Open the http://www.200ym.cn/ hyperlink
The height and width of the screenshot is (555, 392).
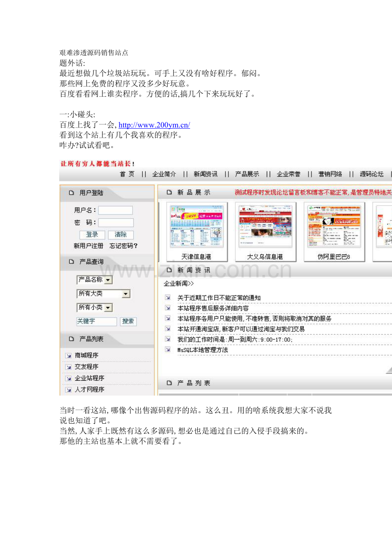154,125
